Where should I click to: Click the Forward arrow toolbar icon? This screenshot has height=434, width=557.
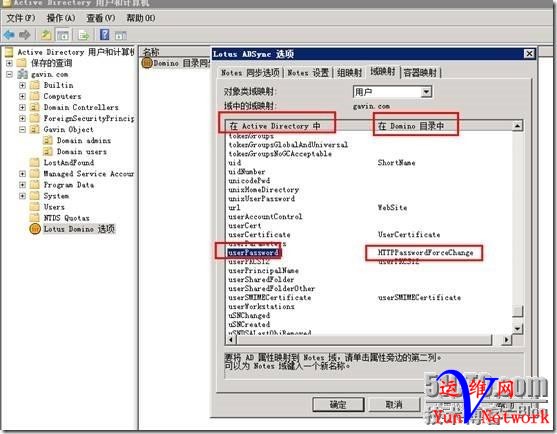(25, 35)
